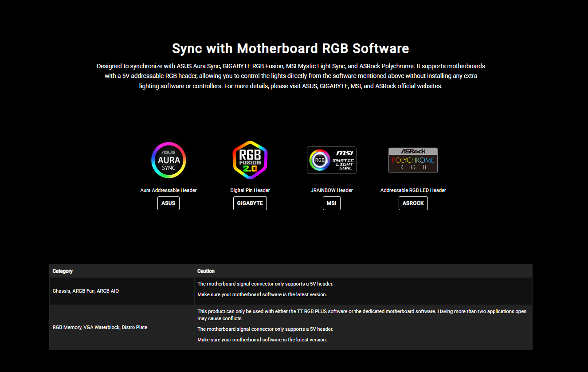Click the description paragraph starting with Designed to synchronize
588x372 pixels.
(290, 76)
